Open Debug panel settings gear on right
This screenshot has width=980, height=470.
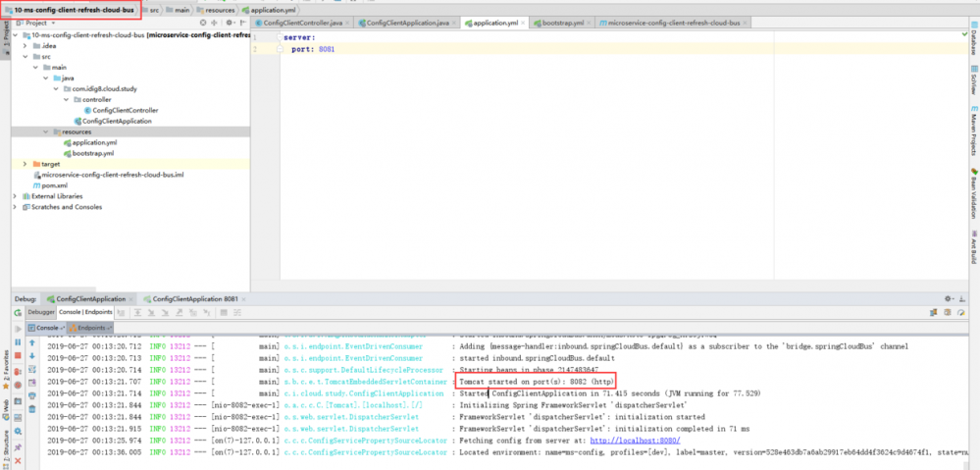point(950,298)
